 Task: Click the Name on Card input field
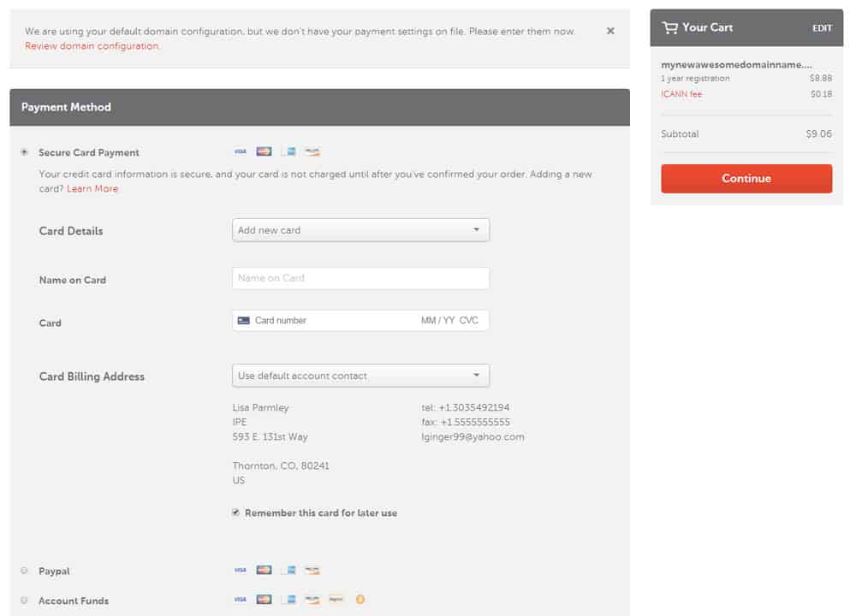point(361,278)
